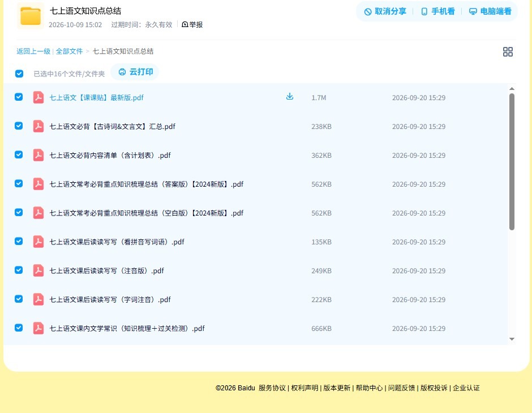Click the scrollbar down arrow
The height and width of the screenshot is (413, 532).
pos(512,339)
